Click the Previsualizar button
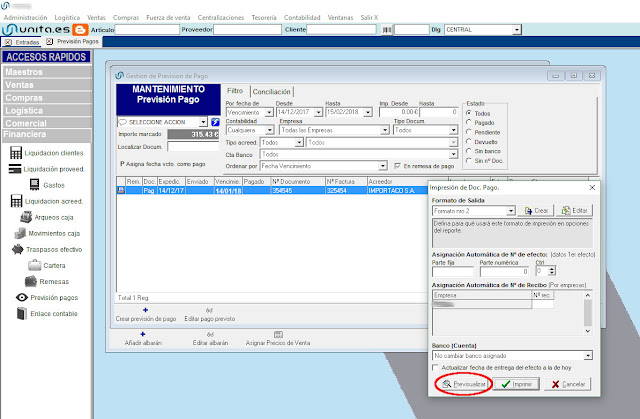The image size is (640, 419). [466, 384]
